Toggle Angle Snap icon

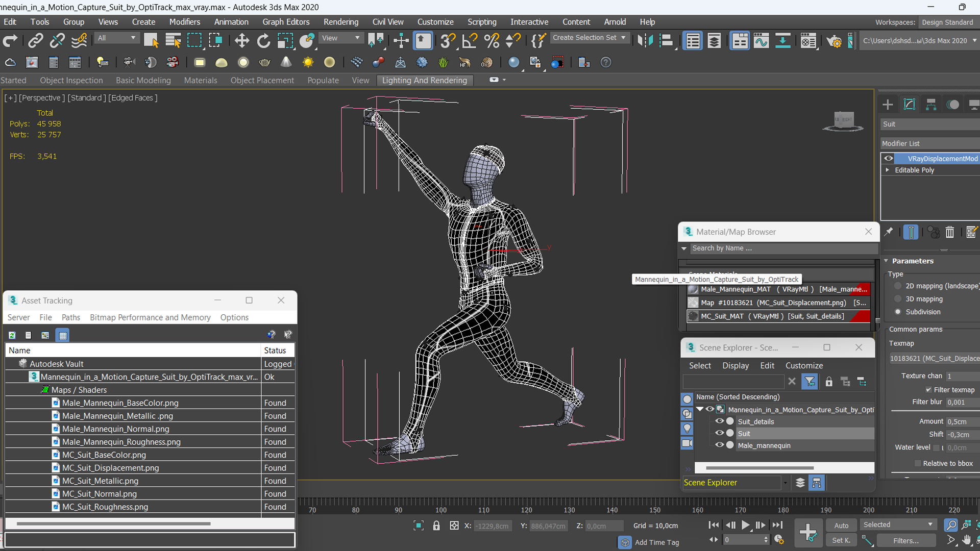click(x=469, y=41)
